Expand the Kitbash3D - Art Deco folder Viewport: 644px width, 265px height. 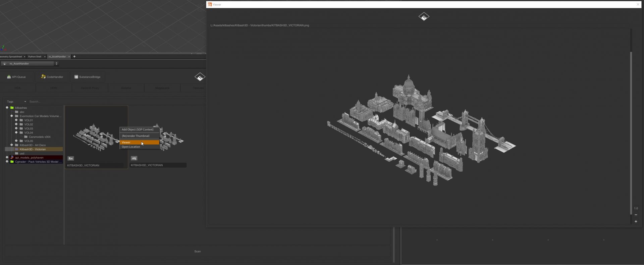12,145
